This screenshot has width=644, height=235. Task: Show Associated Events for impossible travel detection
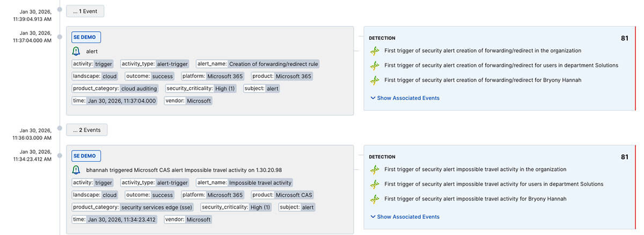(x=405, y=217)
